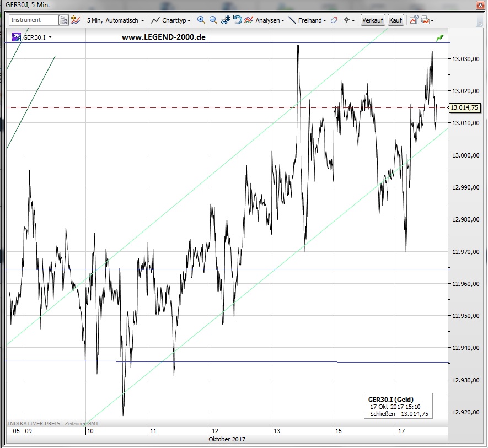Click the CFD instrument icon beside GER30.I
This screenshot has height=448, width=488.
(16, 37)
